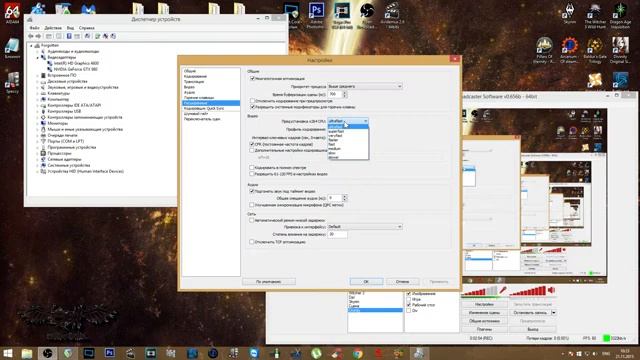The width and height of the screenshot is (640, 360).
Task: Adjust the desktop volume meter in OBS
Action: (528, 291)
